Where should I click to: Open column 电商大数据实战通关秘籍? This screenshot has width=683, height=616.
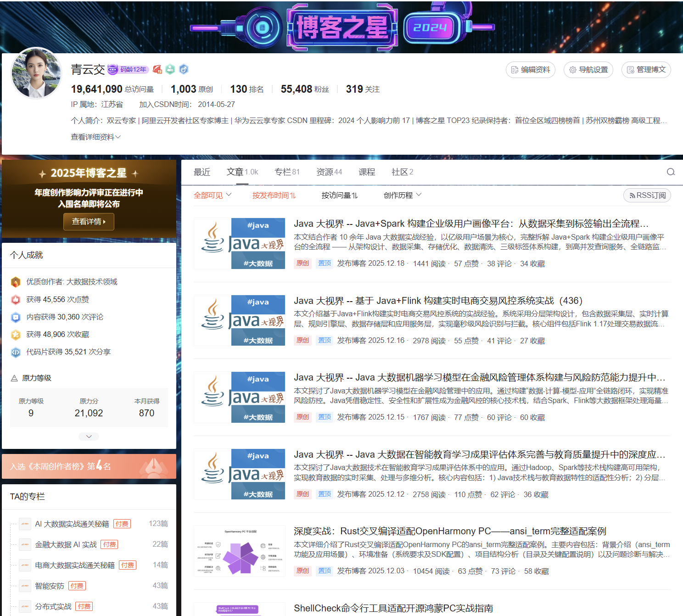point(75,565)
